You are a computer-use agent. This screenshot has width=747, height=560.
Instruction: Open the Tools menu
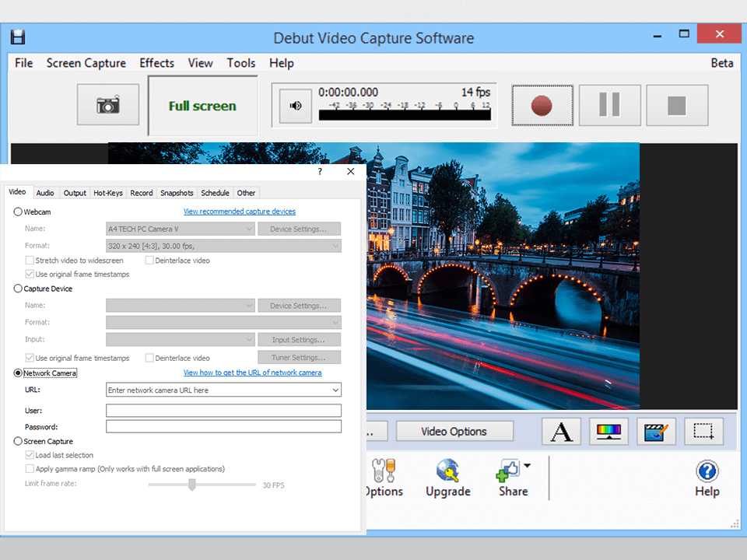point(241,63)
